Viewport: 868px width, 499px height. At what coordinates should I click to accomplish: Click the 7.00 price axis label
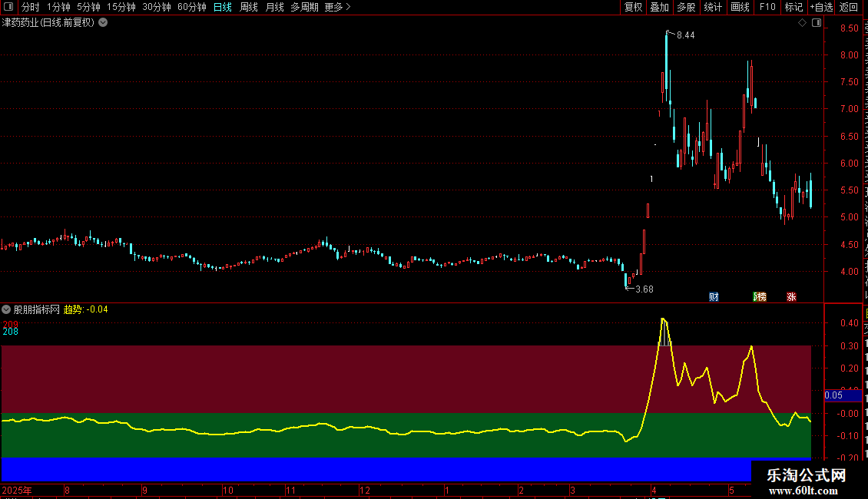pos(849,109)
